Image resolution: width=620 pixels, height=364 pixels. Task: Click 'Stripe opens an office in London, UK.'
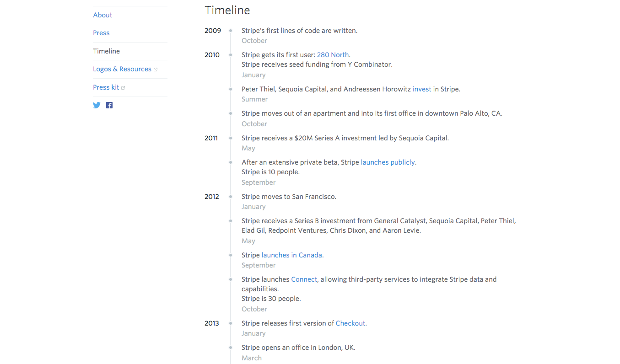pos(298,348)
